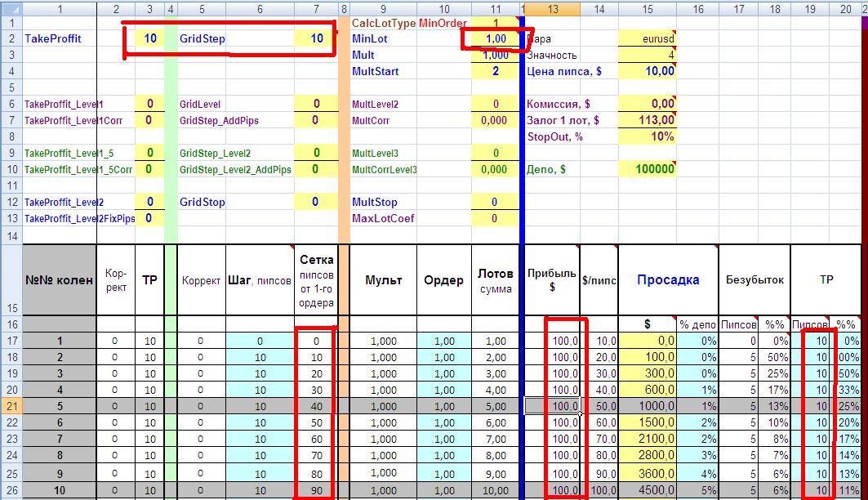Click the GridStep label cell

point(202,38)
